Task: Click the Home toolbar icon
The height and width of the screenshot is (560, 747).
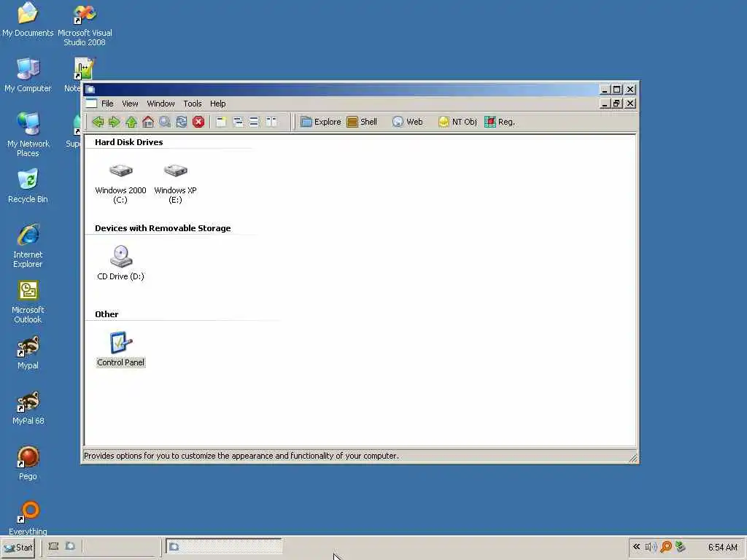Action: (x=148, y=122)
